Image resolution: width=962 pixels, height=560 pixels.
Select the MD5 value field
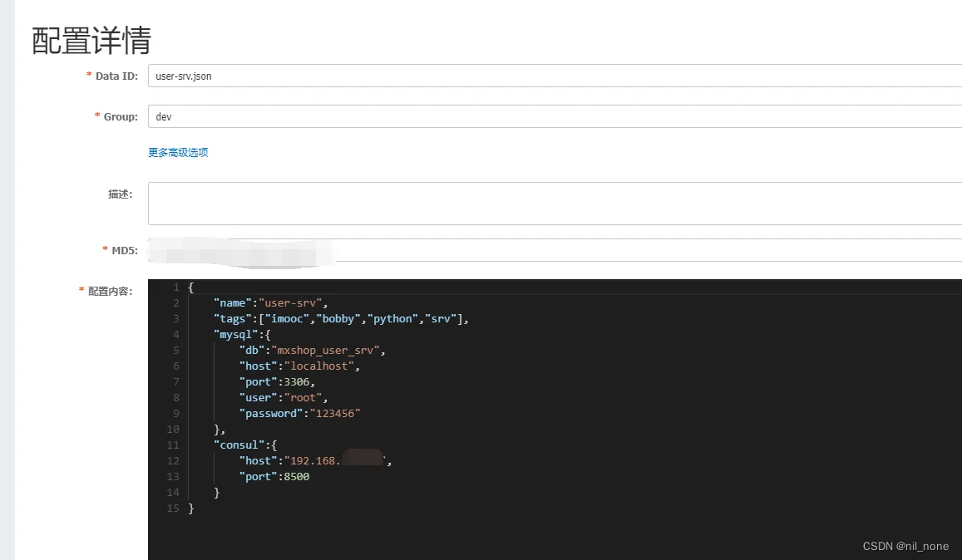tap(549, 250)
